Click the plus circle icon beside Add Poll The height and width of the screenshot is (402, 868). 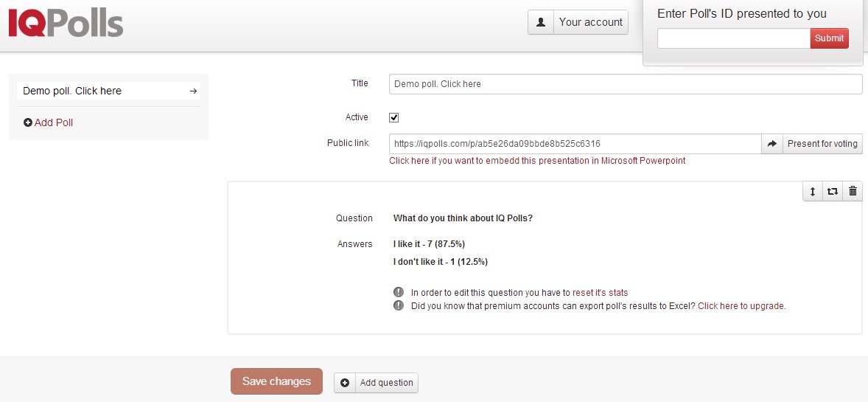click(x=28, y=122)
